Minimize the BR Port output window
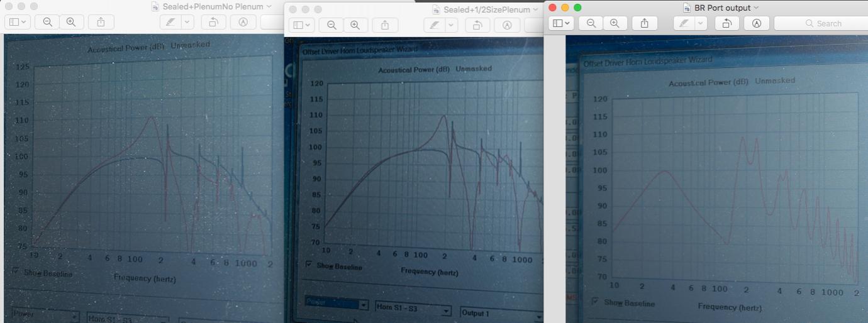868x323 pixels. (x=565, y=8)
